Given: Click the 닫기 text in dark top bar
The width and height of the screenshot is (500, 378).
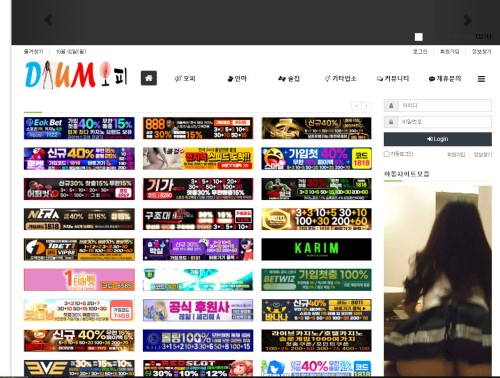Looking at the screenshot, I should (x=483, y=36).
